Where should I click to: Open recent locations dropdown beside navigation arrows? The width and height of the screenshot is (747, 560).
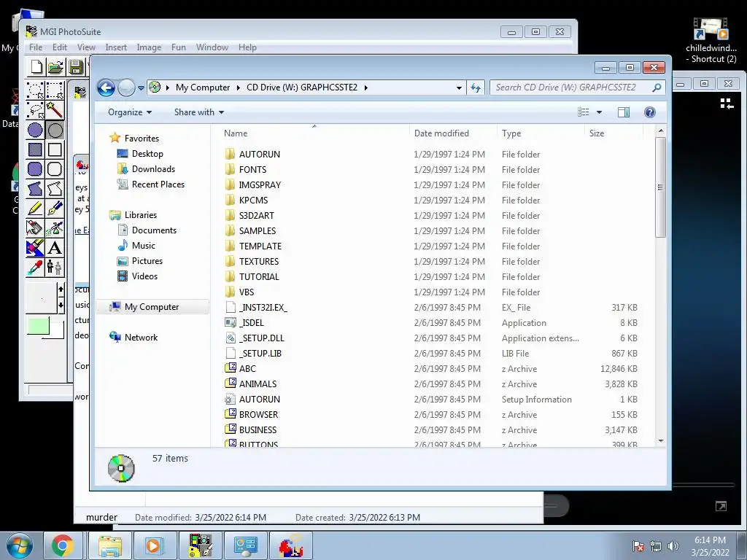(141, 88)
